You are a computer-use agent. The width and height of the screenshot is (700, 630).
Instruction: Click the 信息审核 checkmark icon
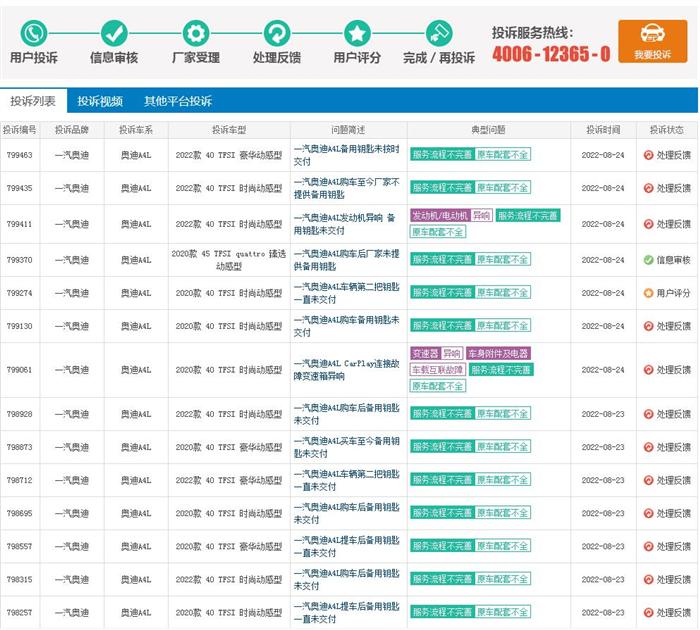(x=114, y=33)
